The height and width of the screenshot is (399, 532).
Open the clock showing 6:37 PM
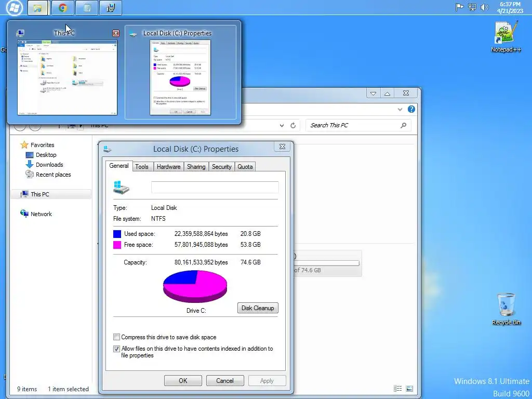click(x=510, y=7)
